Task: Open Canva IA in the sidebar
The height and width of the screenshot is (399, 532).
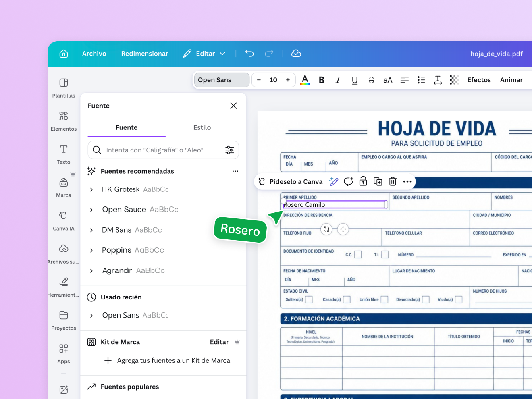Action: (x=64, y=221)
